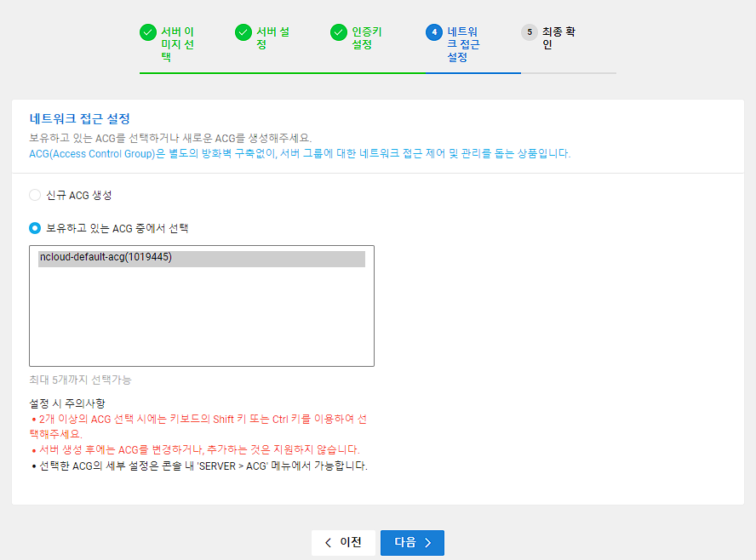Click the 신규 ACG 생성 label text
Image resolution: width=756 pixels, height=560 pixels.
click(x=79, y=195)
